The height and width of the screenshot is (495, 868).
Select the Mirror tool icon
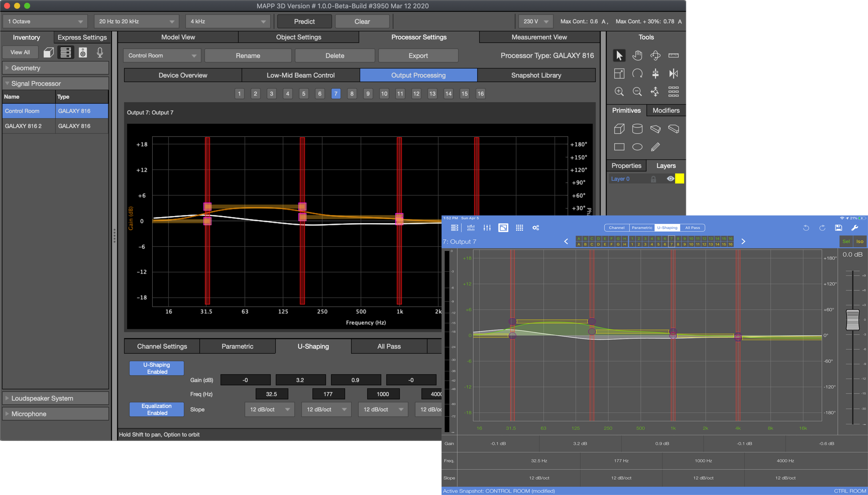click(x=673, y=74)
